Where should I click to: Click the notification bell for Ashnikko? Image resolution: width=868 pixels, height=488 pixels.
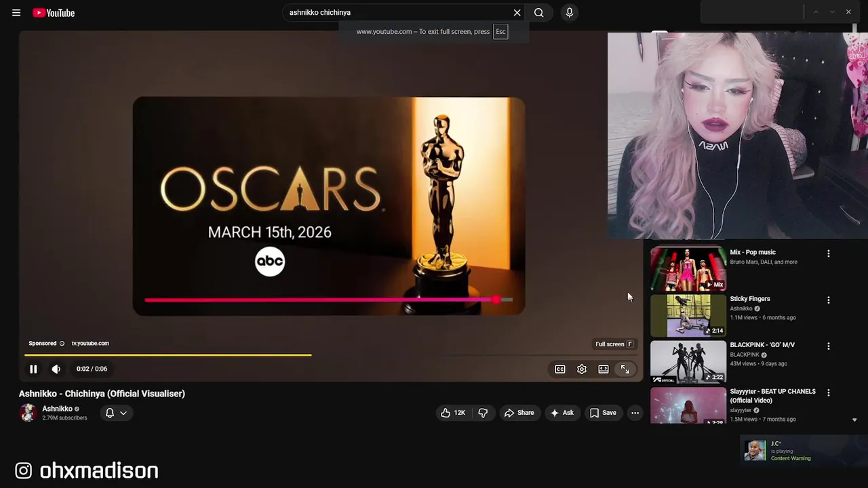110,413
